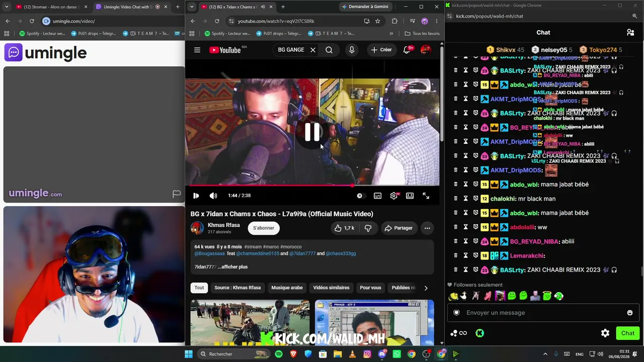The width and height of the screenshot is (644, 362).
Task: Expand description with ...afficher plus
Action: (232, 267)
